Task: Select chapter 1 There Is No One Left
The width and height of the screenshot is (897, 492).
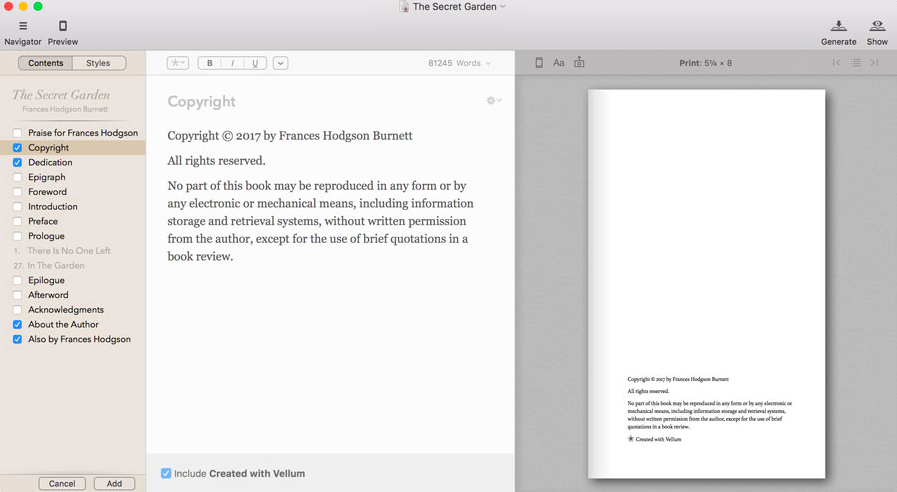Action: click(69, 251)
